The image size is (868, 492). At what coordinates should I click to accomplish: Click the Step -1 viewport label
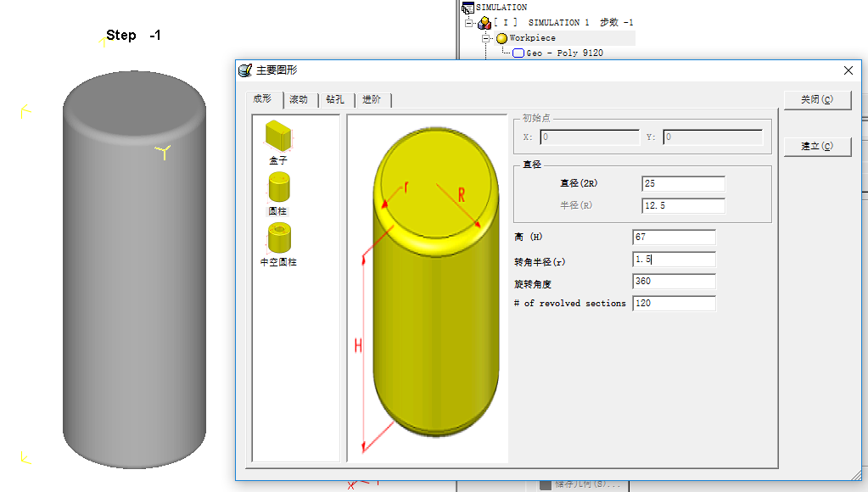point(133,36)
